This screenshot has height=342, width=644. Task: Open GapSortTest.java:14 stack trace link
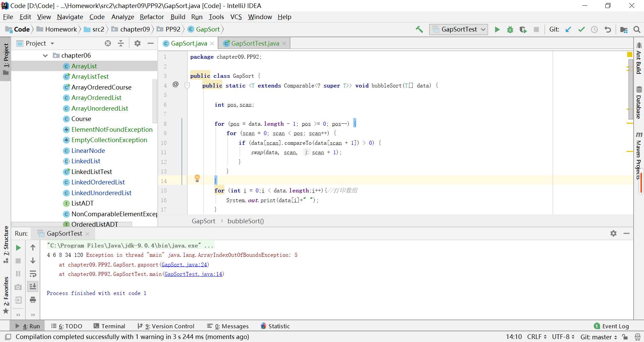pos(193,274)
